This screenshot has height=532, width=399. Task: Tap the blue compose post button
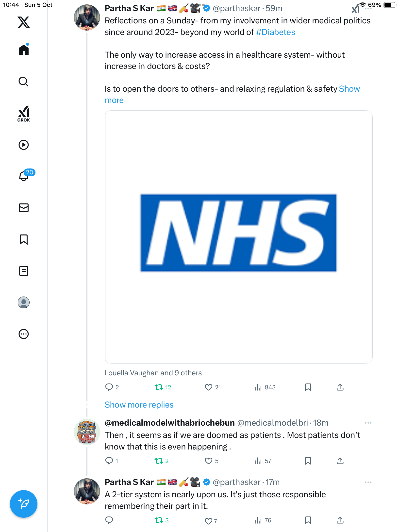tap(24, 504)
